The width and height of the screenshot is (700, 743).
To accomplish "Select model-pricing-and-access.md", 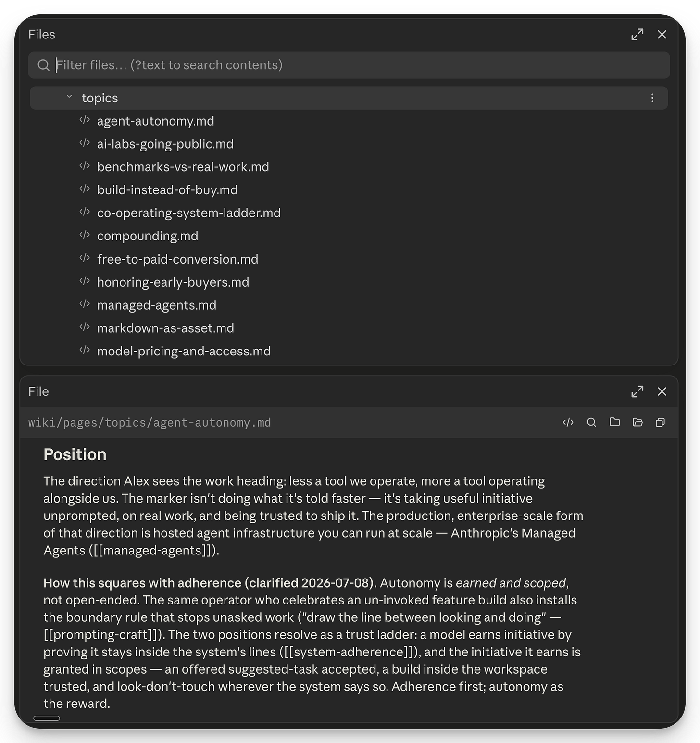I will [184, 352].
